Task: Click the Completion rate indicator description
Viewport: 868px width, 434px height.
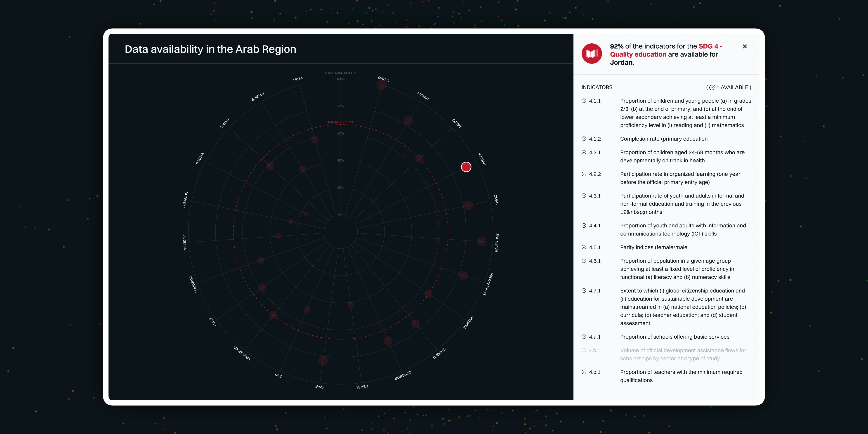Action: pyautogui.click(x=663, y=139)
